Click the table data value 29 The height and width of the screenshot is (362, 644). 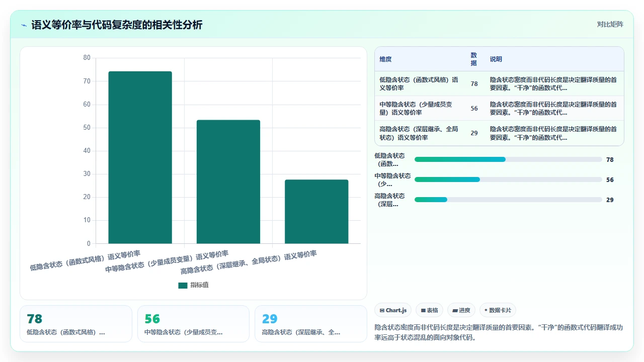[474, 133]
